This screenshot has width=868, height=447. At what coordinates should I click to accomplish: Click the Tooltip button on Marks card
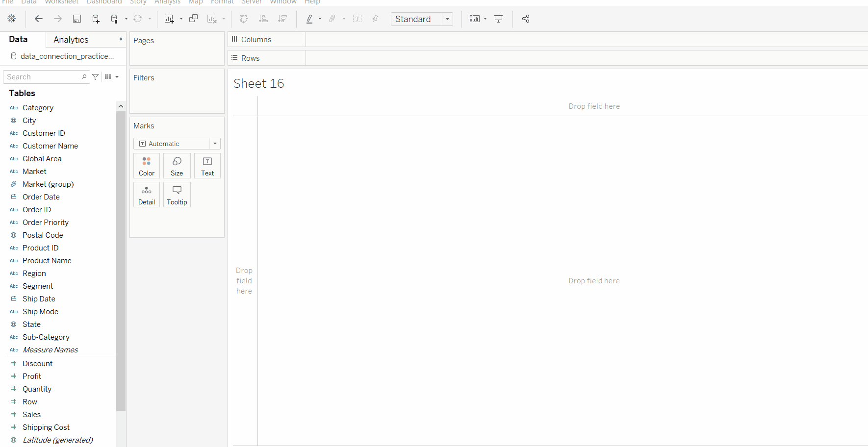pyautogui.click(x=177, y=195)
